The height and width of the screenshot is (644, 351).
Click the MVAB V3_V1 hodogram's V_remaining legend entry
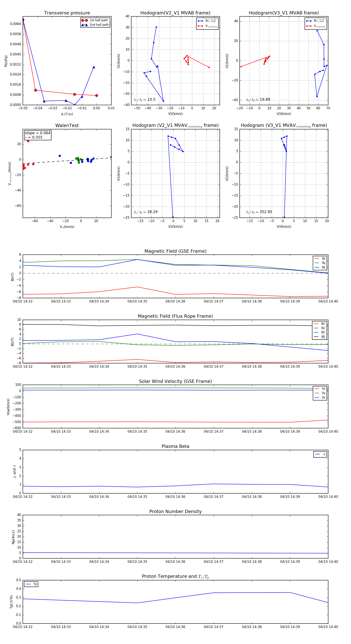tap(316, 26)
